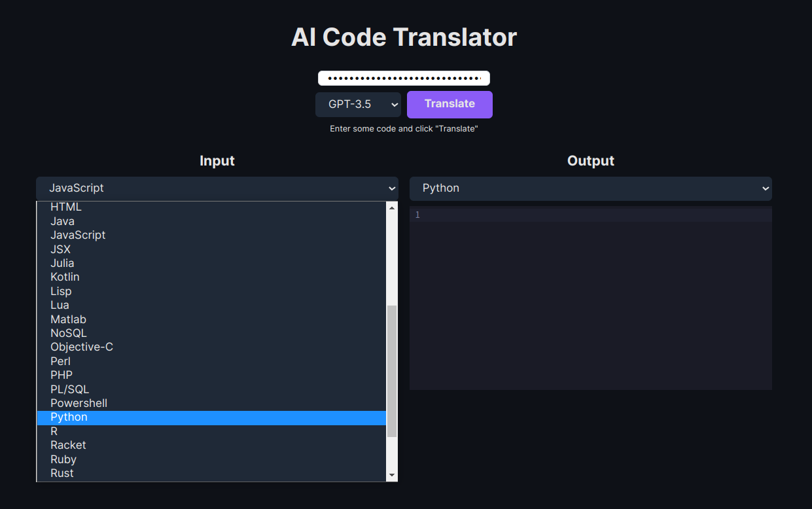The image size is (812, 509).
Task: Click the Translate button
Action: click(x=450, y=104)
